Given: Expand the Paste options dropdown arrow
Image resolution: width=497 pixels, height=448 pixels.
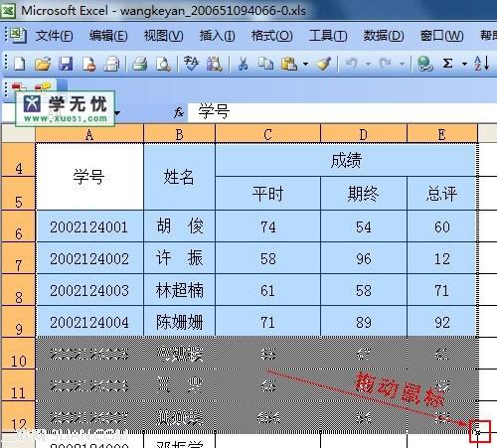Looking at the screenshot, I should point(305,64).
